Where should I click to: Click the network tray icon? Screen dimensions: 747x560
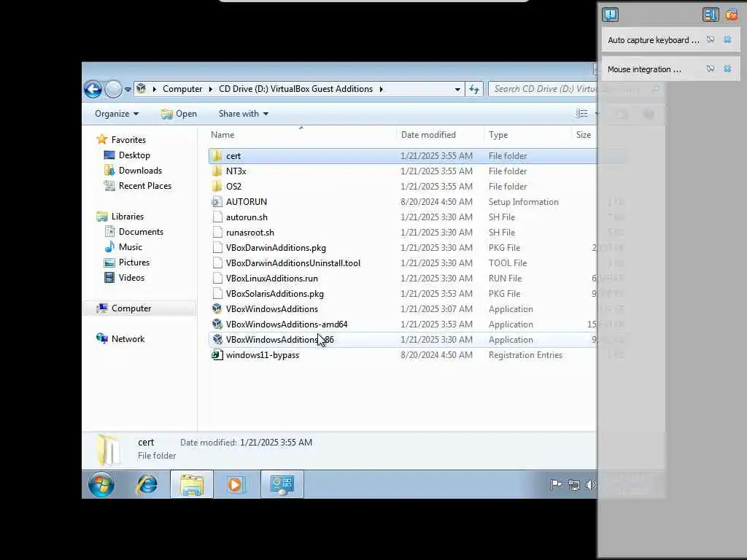click(574, 485)
